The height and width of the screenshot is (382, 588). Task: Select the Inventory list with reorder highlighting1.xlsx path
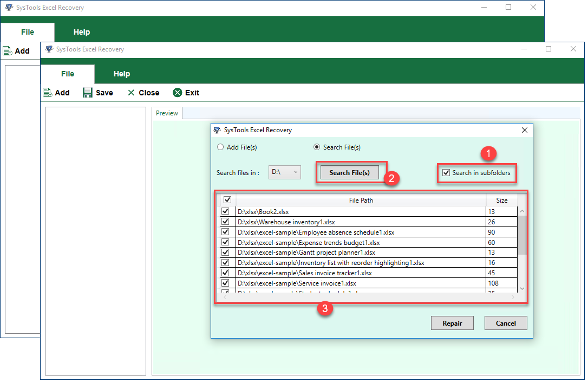tap(361, 263)
